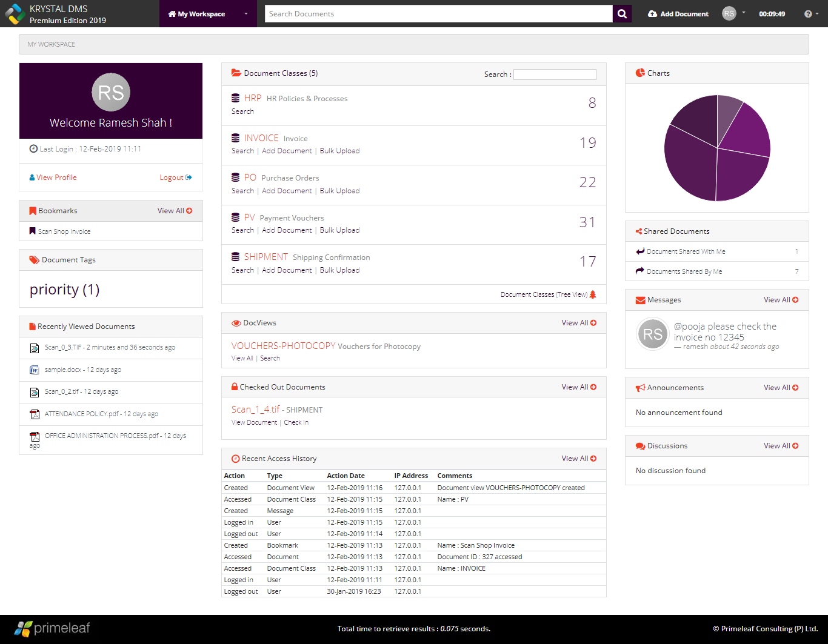This screenshot has height=644, width=828.
Task: Click the Scan_1_4.tif checked out document
Action: [255, 410]
